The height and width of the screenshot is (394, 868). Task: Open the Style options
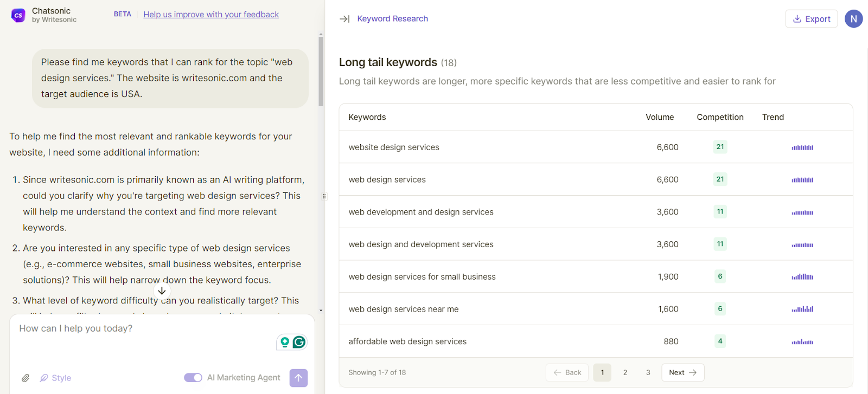click(55, 378)
